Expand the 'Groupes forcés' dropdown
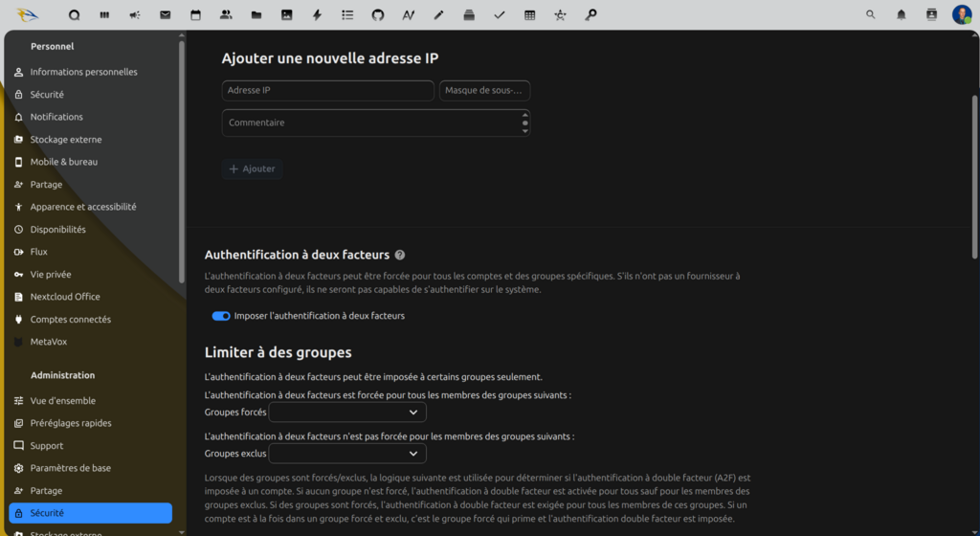 click(x=347, y=413)
